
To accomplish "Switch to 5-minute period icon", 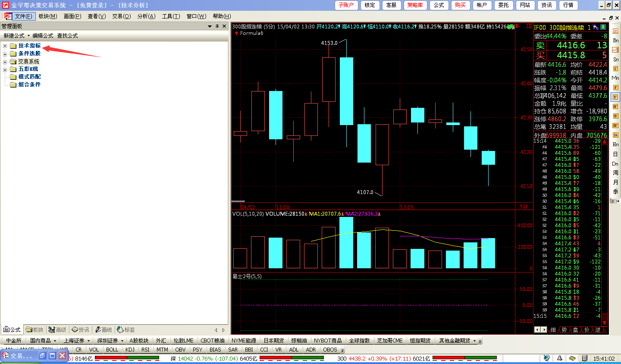I will [615, 97].
